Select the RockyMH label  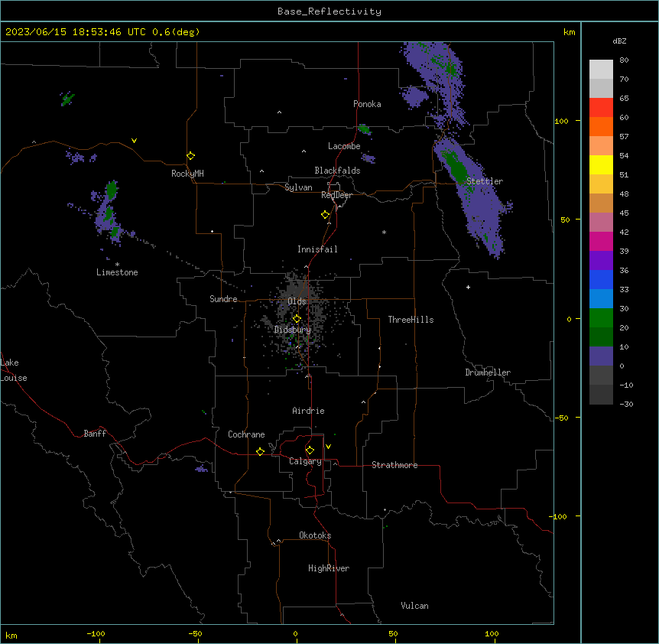tap(187, 174)
